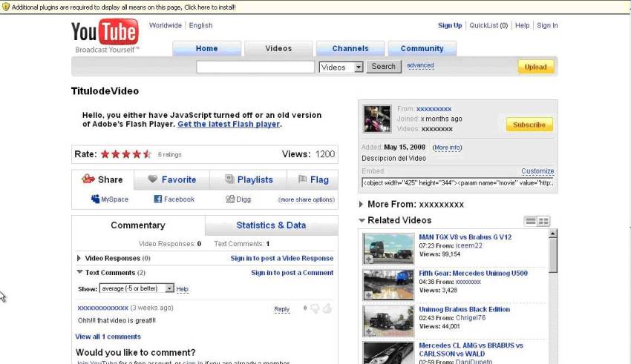Click Customize embed link

click(x=537, y=171)
